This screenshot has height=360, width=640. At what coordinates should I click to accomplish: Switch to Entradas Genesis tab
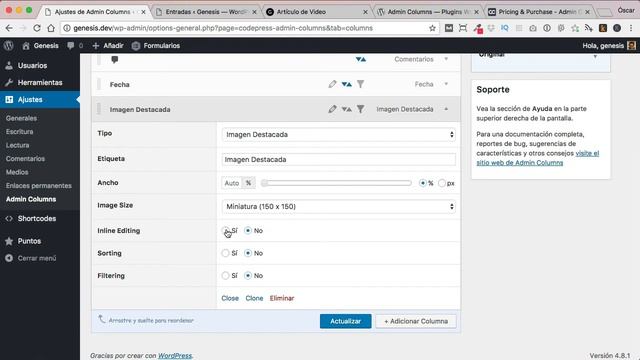(206, 12)
